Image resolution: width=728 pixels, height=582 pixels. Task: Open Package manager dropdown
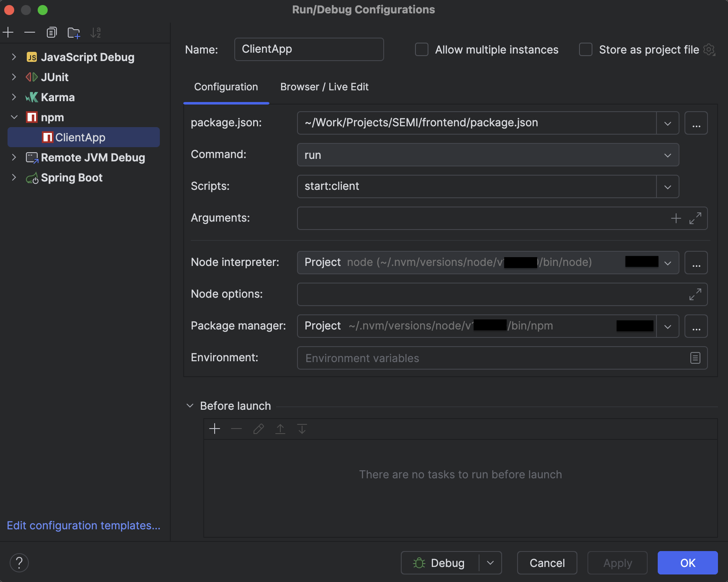click(667, 326)
